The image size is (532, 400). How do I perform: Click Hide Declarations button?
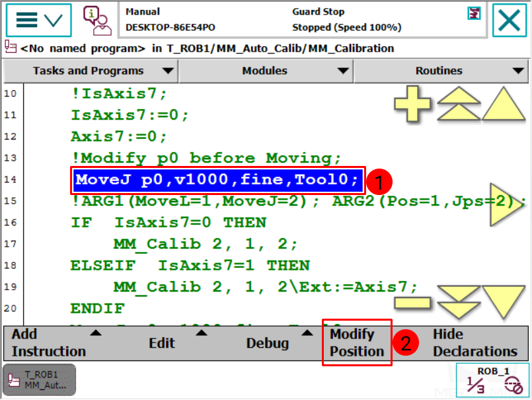[x=475, y=343]
